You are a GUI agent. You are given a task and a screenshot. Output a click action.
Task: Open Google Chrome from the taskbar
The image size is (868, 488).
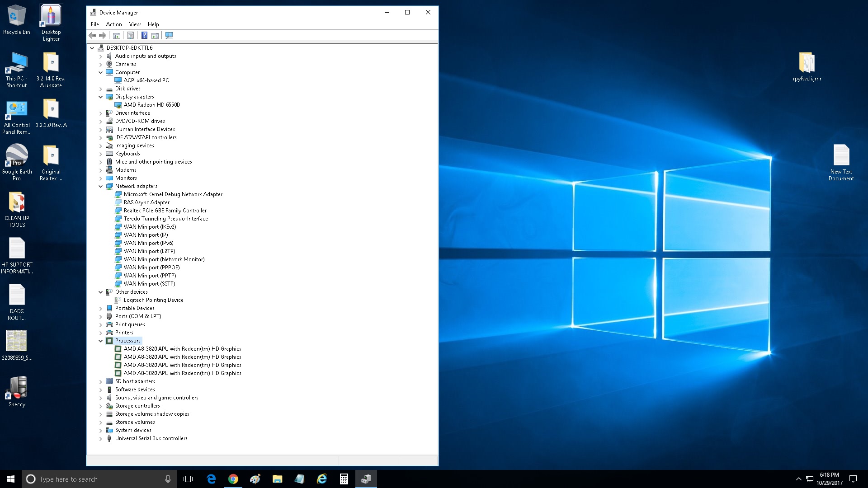point(233,479)
